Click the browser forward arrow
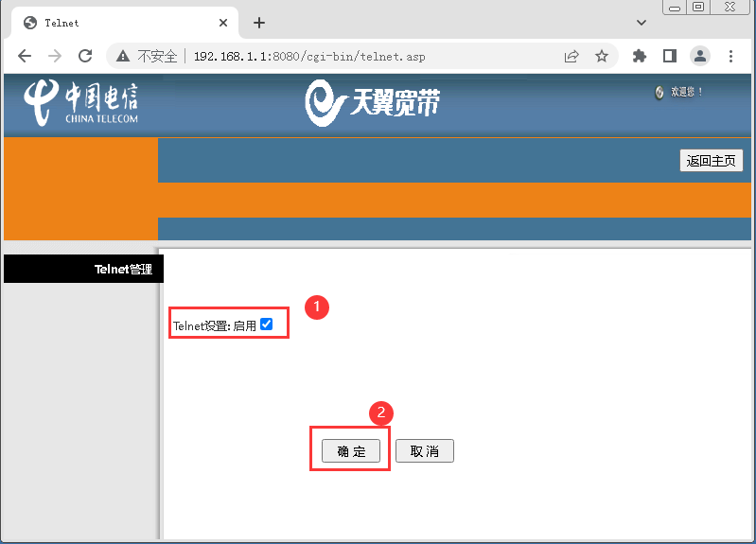The image size is (756, 544). 55,57
